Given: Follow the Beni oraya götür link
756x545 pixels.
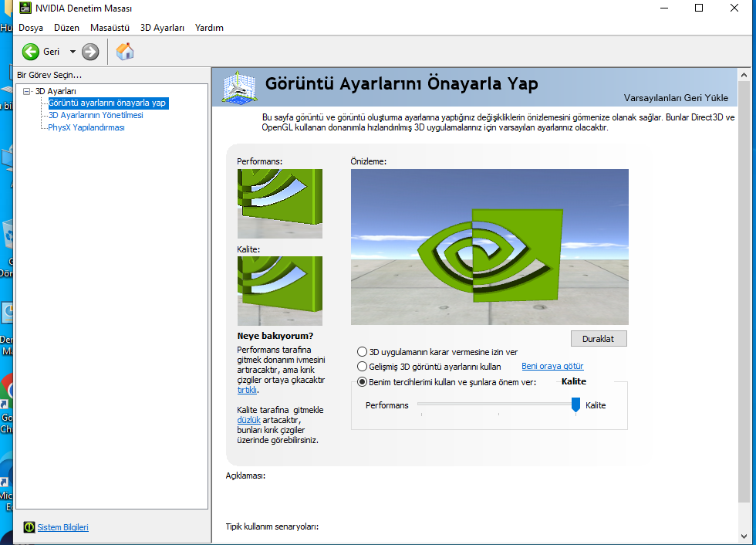Looking at the screenshot, I should pyautogui.click(x=552, y=366).
